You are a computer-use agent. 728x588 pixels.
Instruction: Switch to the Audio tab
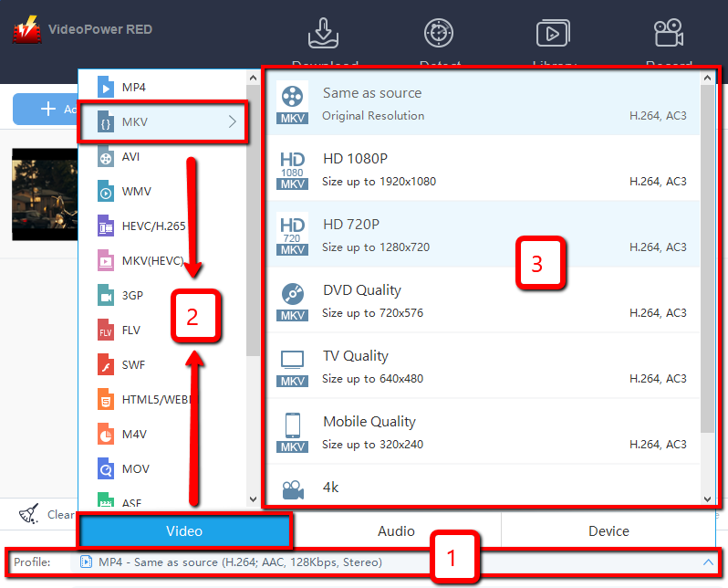coord(396,531)
